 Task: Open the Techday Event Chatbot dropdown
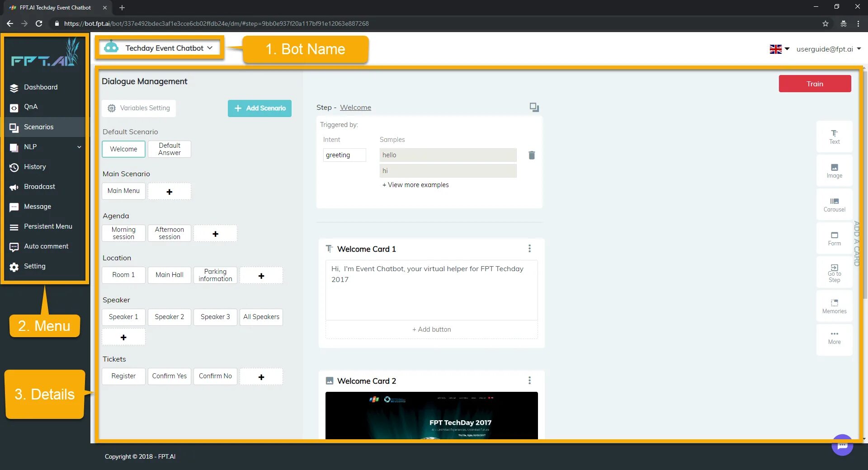(x=169, y=48)
